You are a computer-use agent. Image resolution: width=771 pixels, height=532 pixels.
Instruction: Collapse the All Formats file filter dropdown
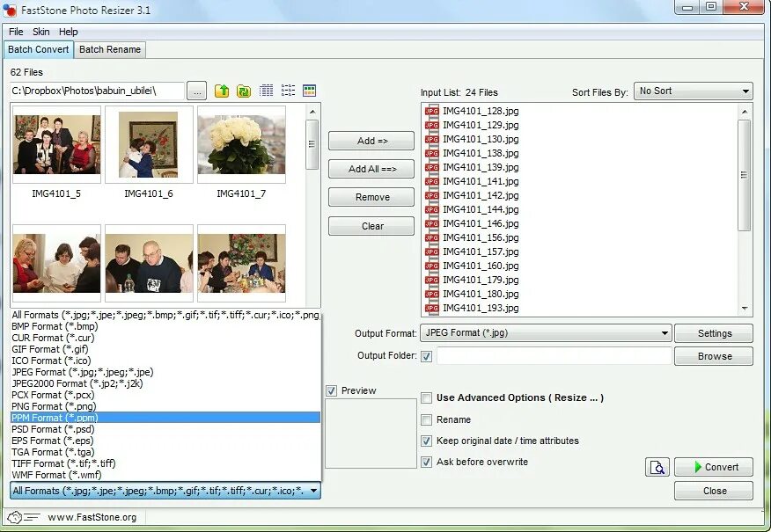165,491
